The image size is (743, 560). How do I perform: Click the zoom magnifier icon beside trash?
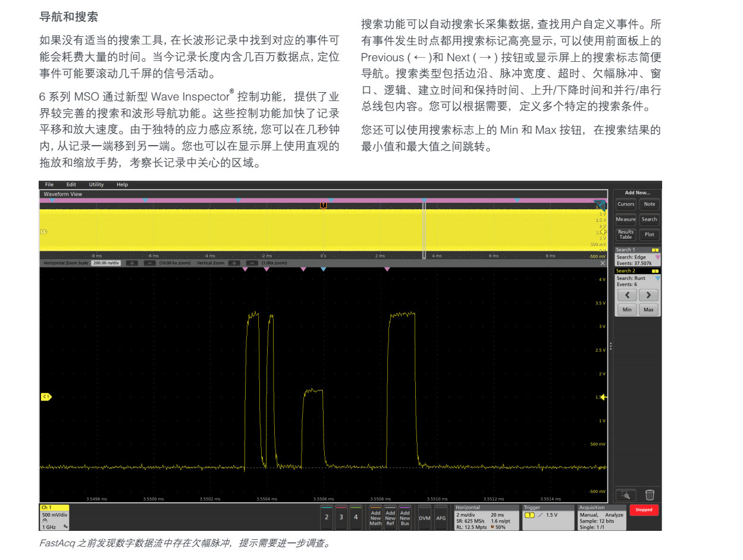tap(626, 495)
